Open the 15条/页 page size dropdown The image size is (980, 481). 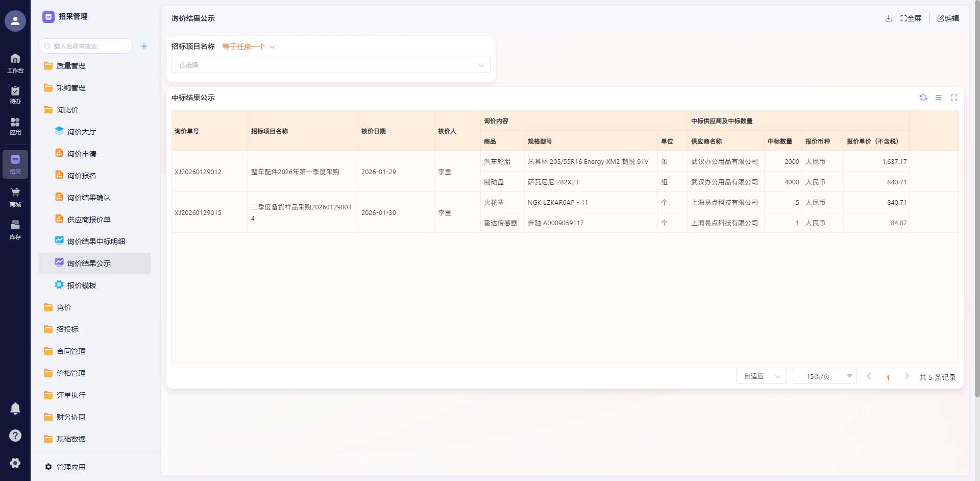click(824, 376)
